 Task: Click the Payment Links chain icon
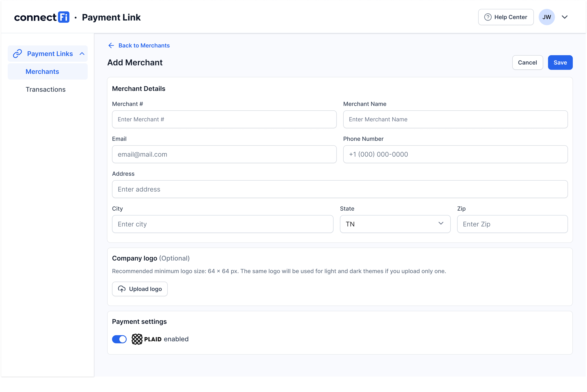click(17, 54)
